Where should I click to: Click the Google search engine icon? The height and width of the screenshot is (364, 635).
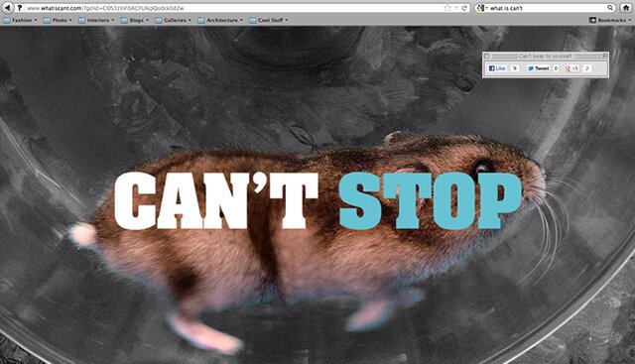pyautogui.click(x=480, y=8)
